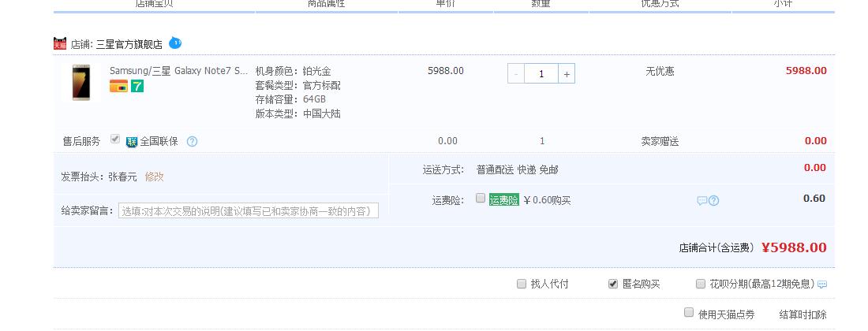Check the 找人代付 option
The height and width of the screenshot is (331, 868).
[522, 284]
